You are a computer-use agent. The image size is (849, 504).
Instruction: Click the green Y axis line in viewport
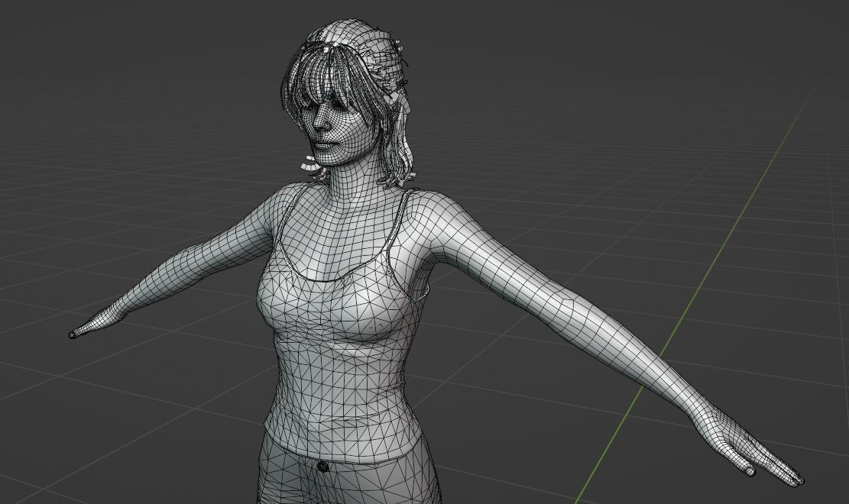(x=695, y=295)
